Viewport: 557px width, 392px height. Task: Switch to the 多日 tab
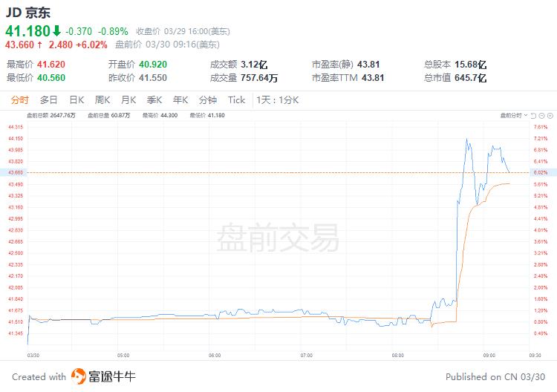coord(49,100)
